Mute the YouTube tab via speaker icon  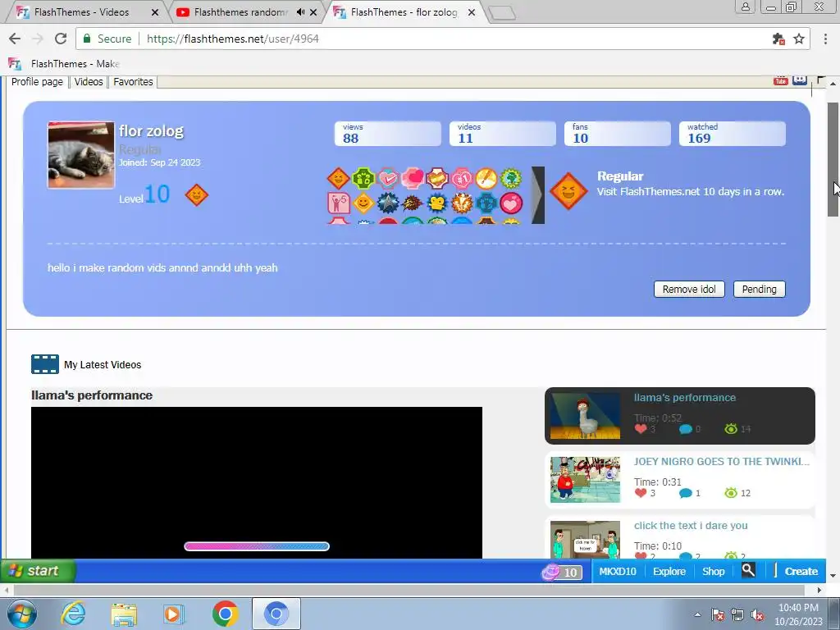point(300,11)
